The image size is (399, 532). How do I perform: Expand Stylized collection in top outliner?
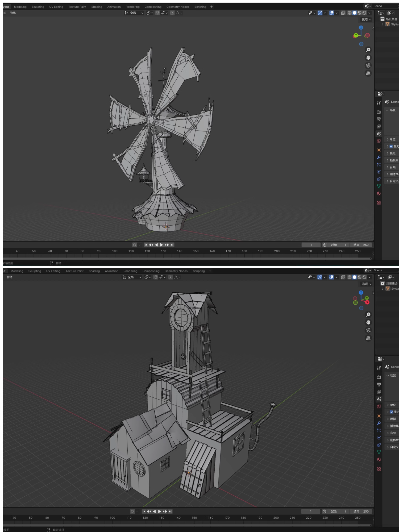pos(383,24)
